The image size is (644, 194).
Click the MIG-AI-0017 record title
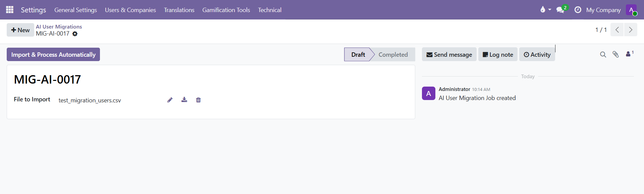click(x=47, y=80)
